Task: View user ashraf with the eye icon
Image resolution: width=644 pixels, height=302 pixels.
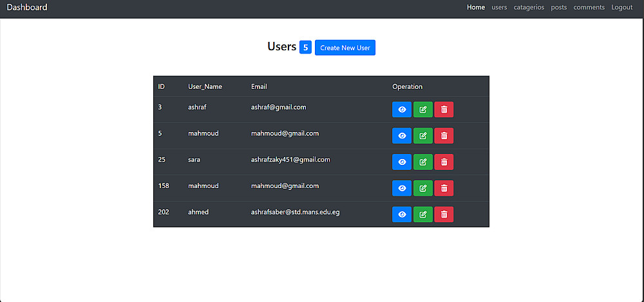Action: click(x=402, y=109)
